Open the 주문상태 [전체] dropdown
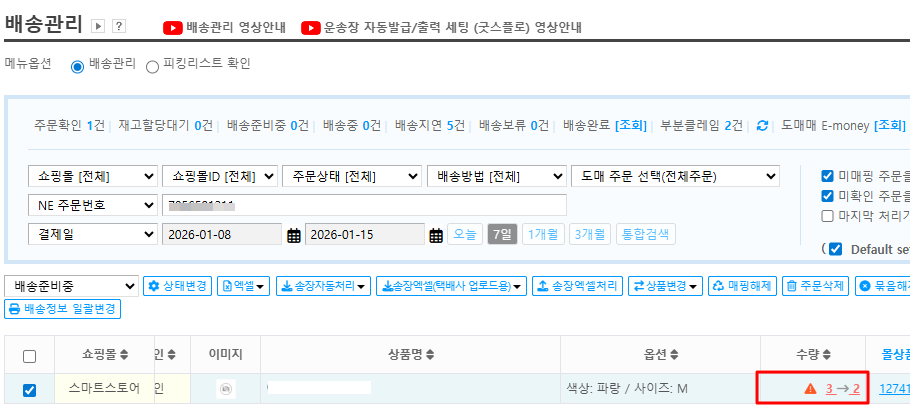The width and height of the screenshot is (910, 417). click(351, 176)
